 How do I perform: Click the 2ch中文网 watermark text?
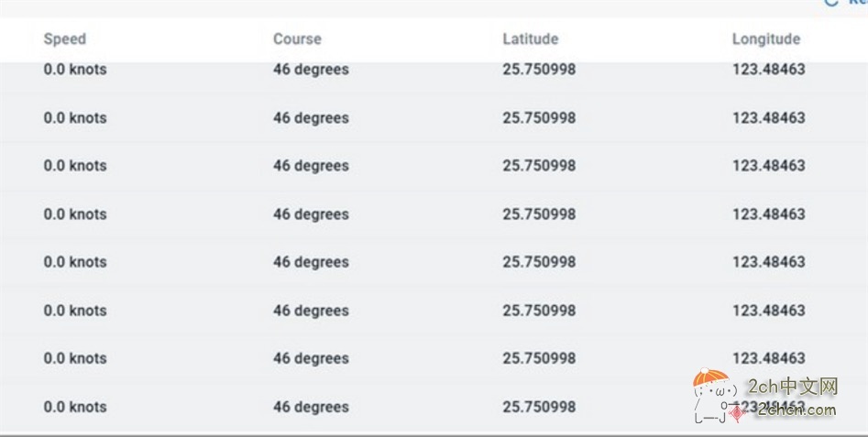coord(793,387)
